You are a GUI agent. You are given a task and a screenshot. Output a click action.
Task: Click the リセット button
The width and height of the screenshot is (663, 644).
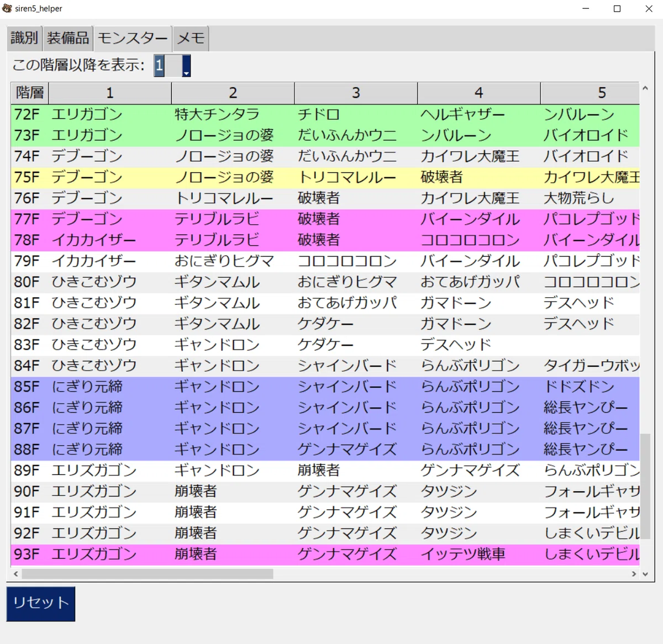tap(41, 604)
